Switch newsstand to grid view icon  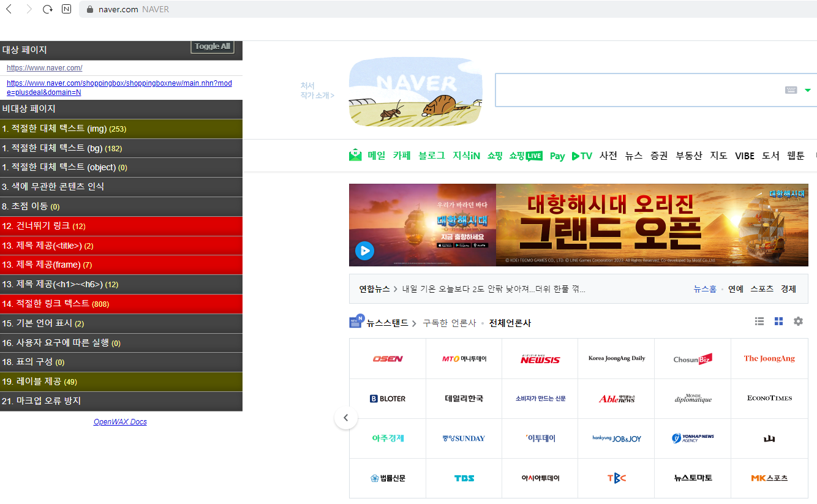click(x=779, y=322)
